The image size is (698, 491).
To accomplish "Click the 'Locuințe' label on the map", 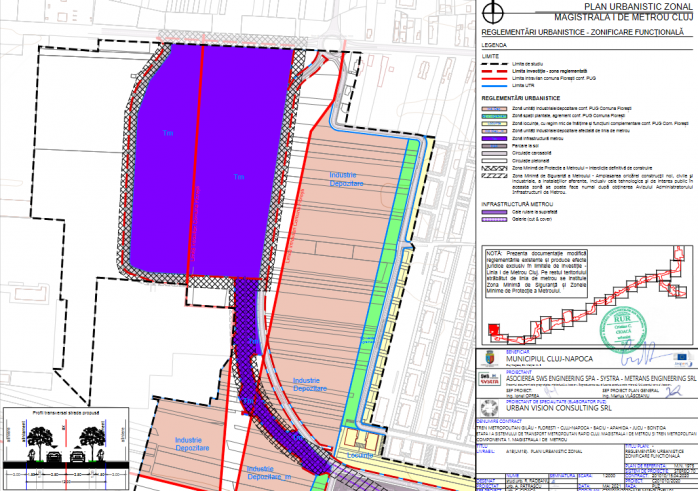I will click(360, 456).
